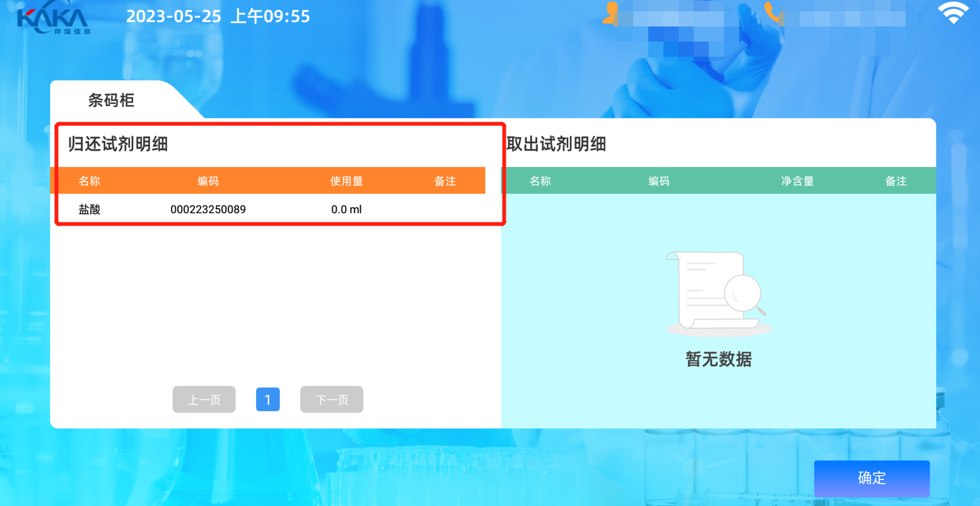The width and height of the screenshot is (980, 506).
Task: Click the 使用量 column header
Action: tap(346, 181)
